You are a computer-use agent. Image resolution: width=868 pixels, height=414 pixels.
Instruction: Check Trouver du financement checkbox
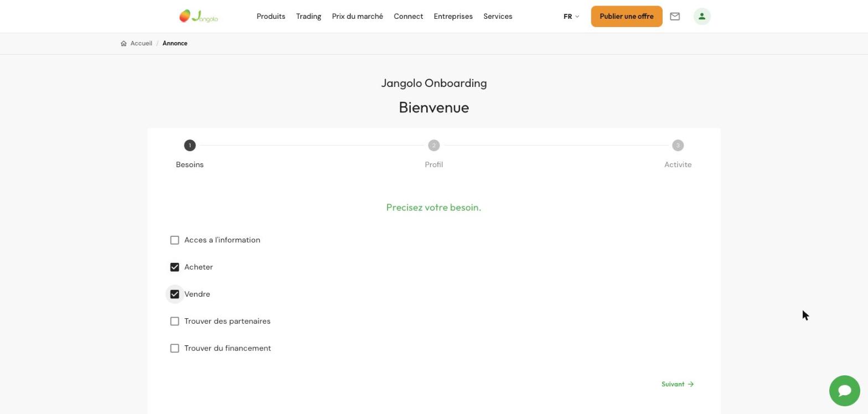click(x=174, y=349)
